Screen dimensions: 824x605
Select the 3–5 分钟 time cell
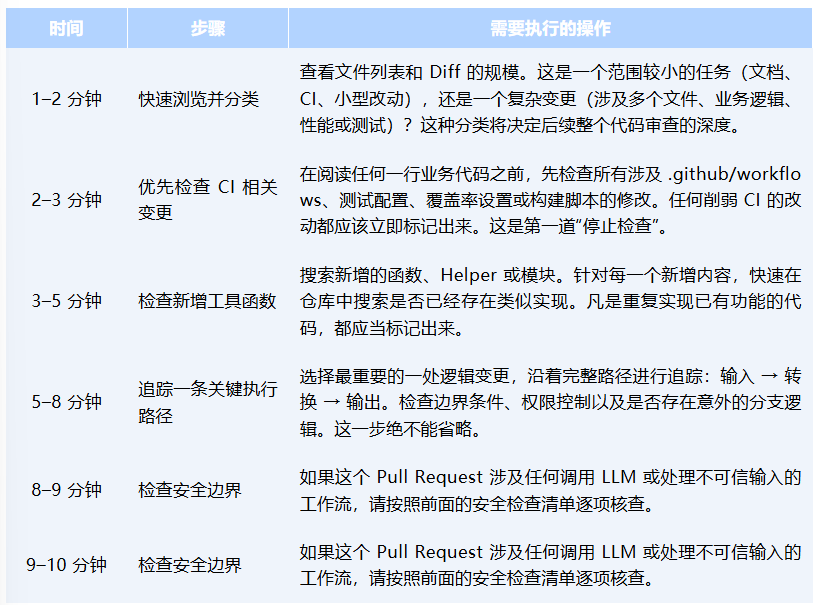[67, 301]
